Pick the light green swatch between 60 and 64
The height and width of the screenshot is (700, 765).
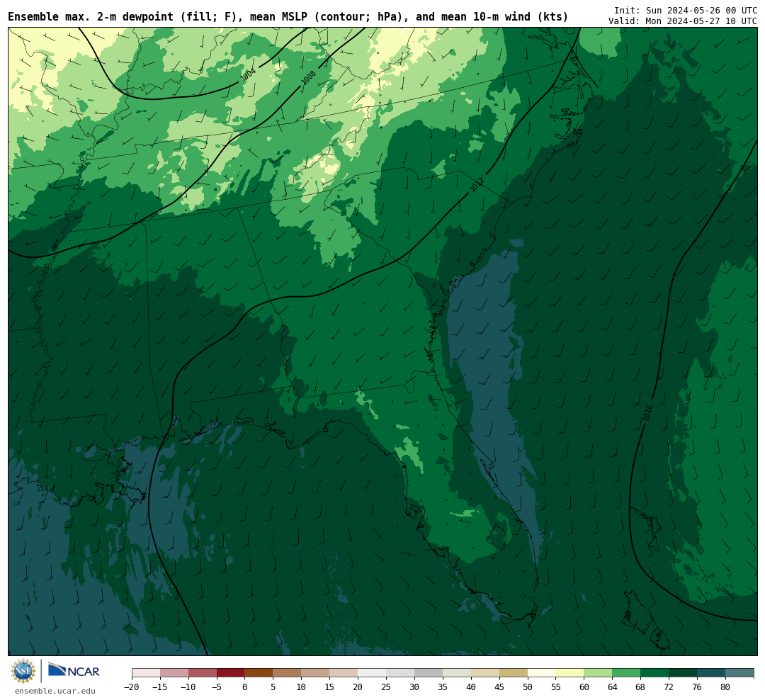coord(599,673)
